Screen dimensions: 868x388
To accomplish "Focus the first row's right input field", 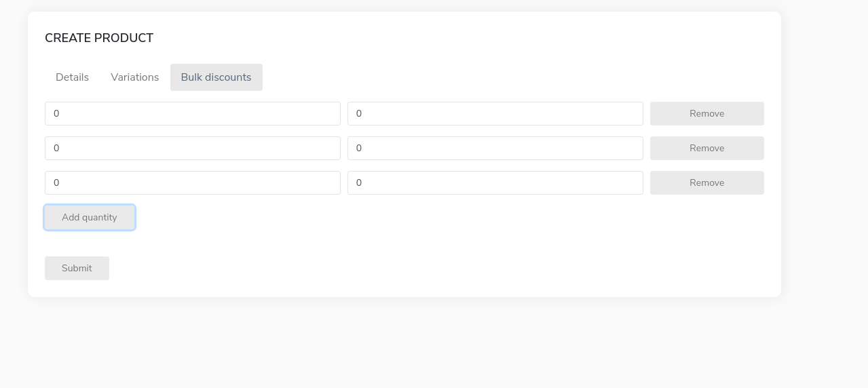I will point(495,114).
